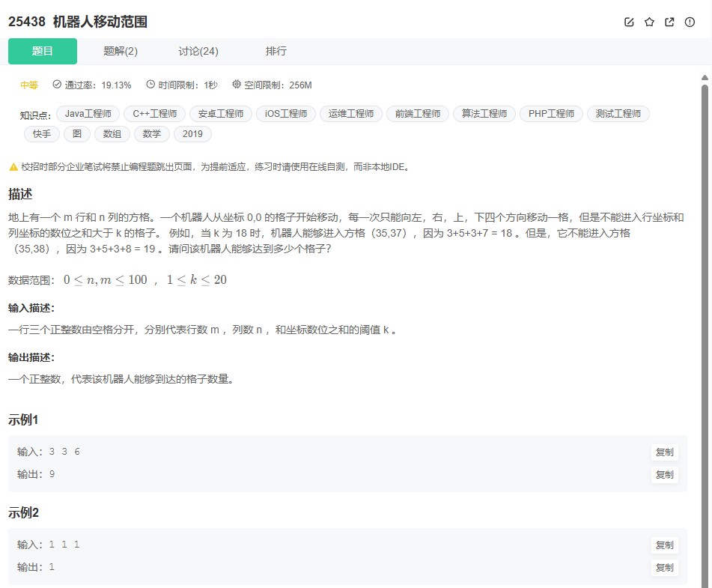Click the memory-limit chip icon
The image size is (712, 588).
click(x=236, y=85)
